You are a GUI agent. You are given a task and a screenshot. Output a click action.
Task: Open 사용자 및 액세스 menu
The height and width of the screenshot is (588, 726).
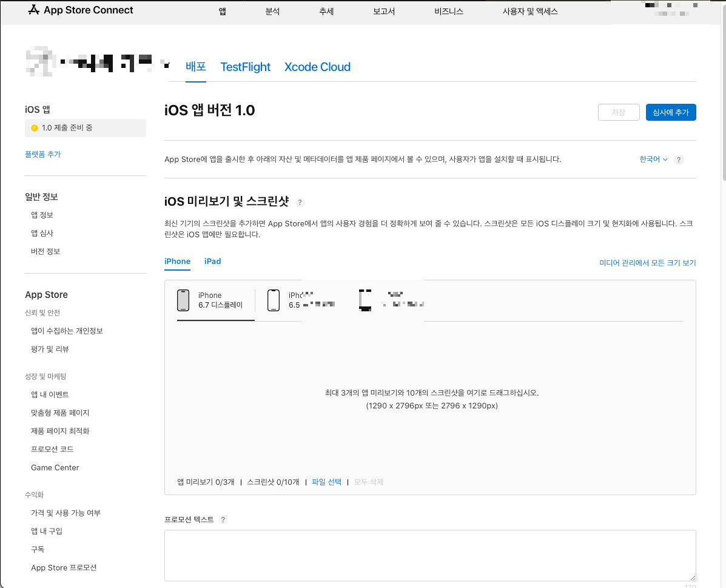click(530, 12)
